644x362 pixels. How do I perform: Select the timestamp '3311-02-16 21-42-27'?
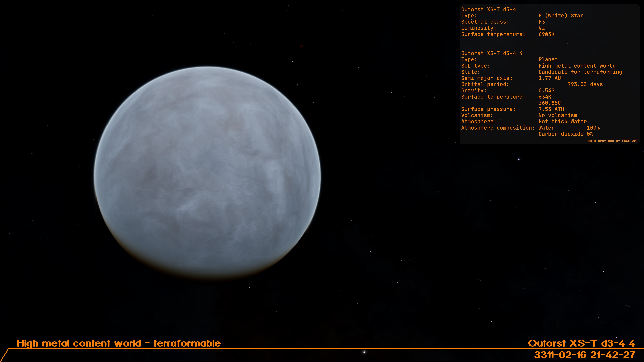click(584, 355)
